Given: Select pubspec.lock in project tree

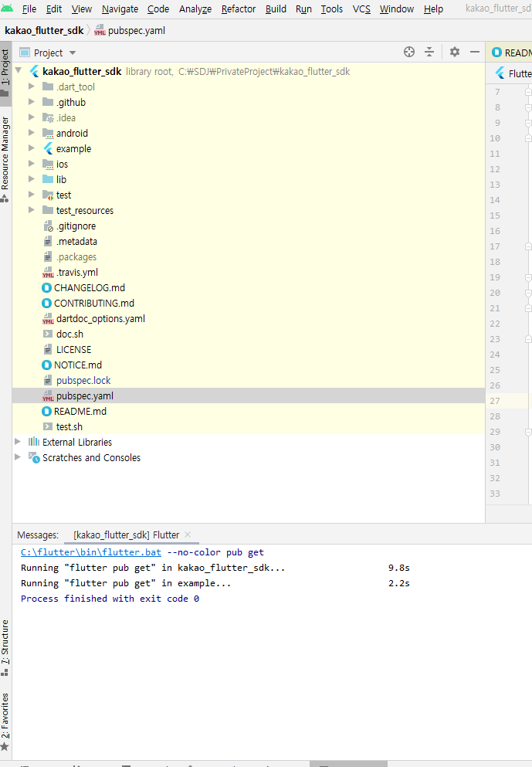Looking at the screenshot, I should [x=83, y=380].
